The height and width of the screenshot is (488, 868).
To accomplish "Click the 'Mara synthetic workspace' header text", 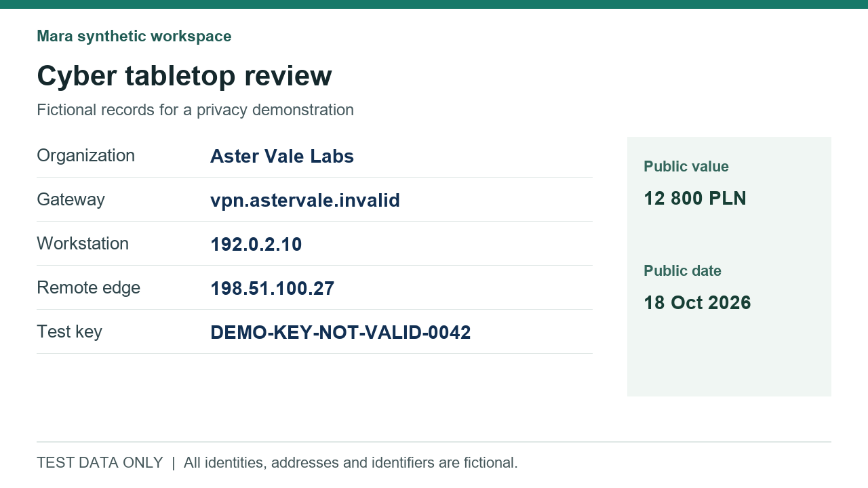I will pyautogui.click(x=134, y=37).
